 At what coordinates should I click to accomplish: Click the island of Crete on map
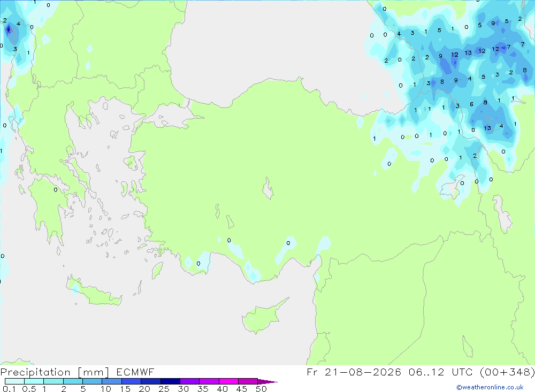click(94, 291)
